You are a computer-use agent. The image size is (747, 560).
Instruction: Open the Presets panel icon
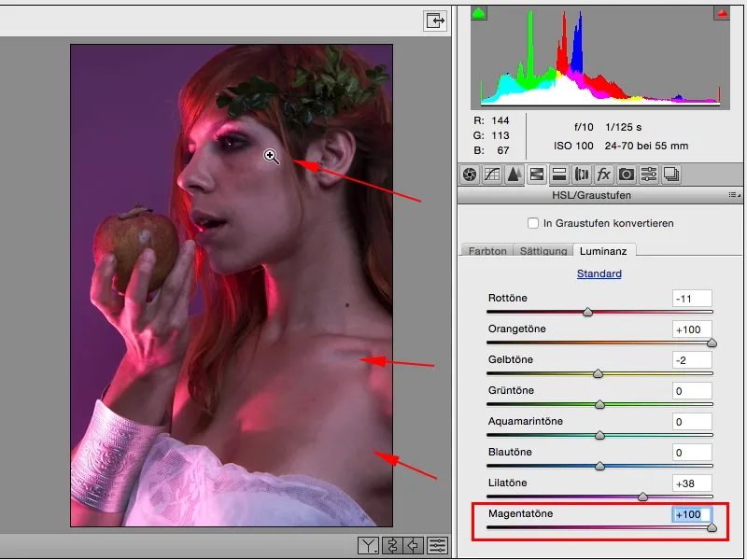pyautogui.click(x=648, y=175)
